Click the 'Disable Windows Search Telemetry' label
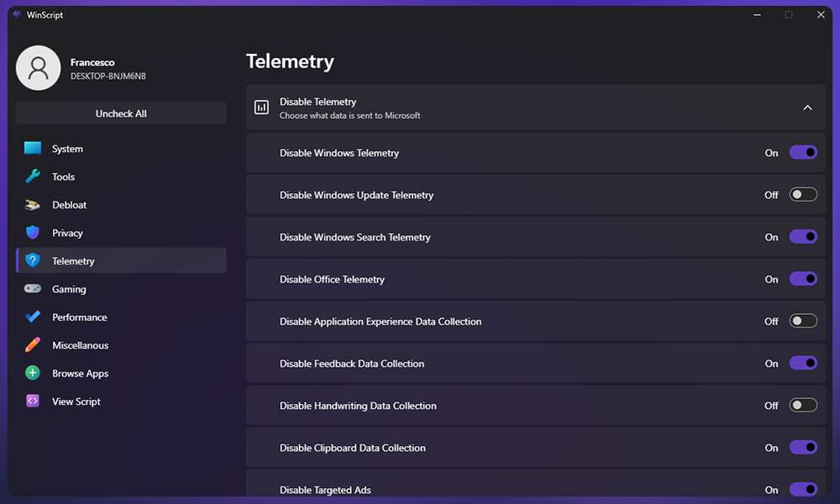 (355, 237)
